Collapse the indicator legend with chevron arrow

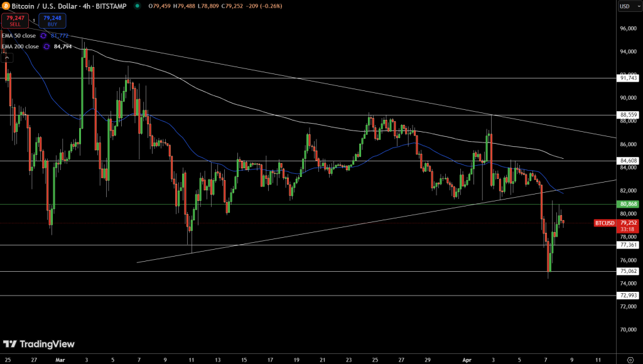[x=8, y=58]
